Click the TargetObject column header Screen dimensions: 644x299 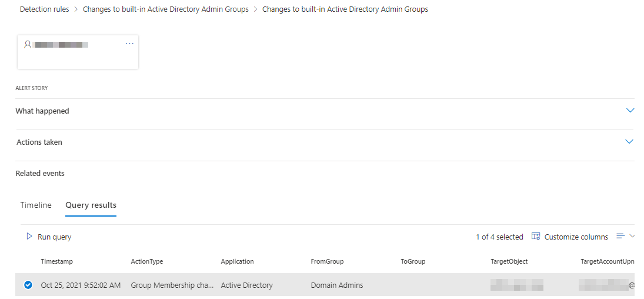[x=509, y=261]
